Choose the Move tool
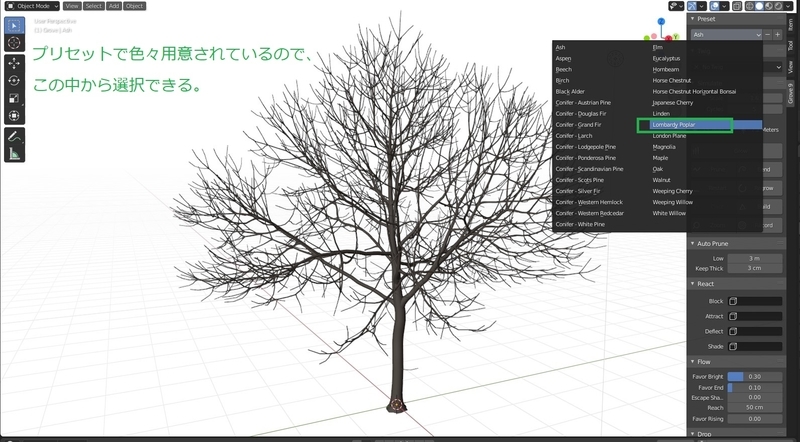800x442 pixels. [14, 63]
